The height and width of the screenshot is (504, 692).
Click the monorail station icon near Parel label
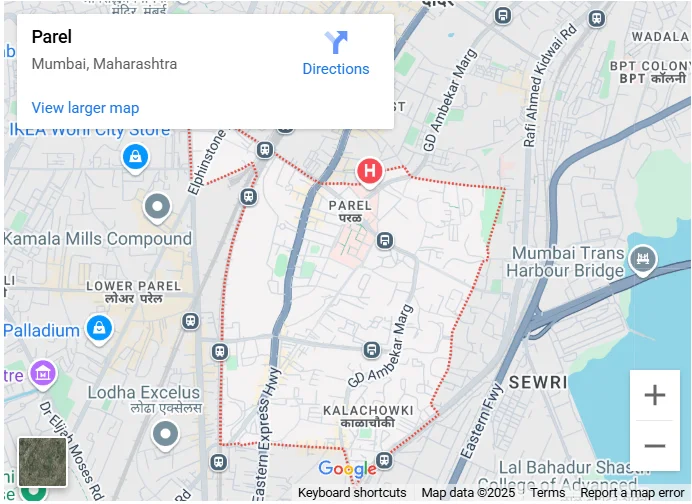(385, 241)
